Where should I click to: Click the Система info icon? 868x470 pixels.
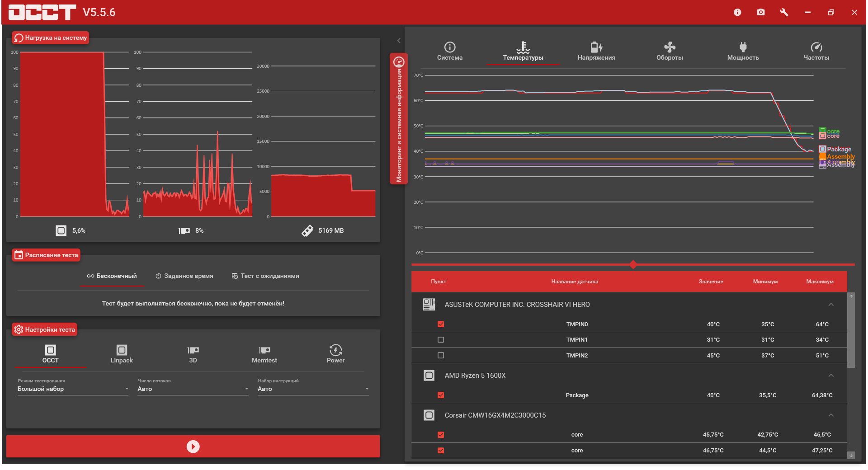(x=450, y=47)
